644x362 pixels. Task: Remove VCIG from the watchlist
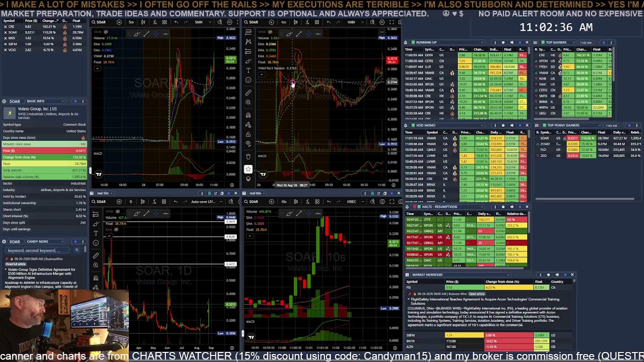coord(6,50)
